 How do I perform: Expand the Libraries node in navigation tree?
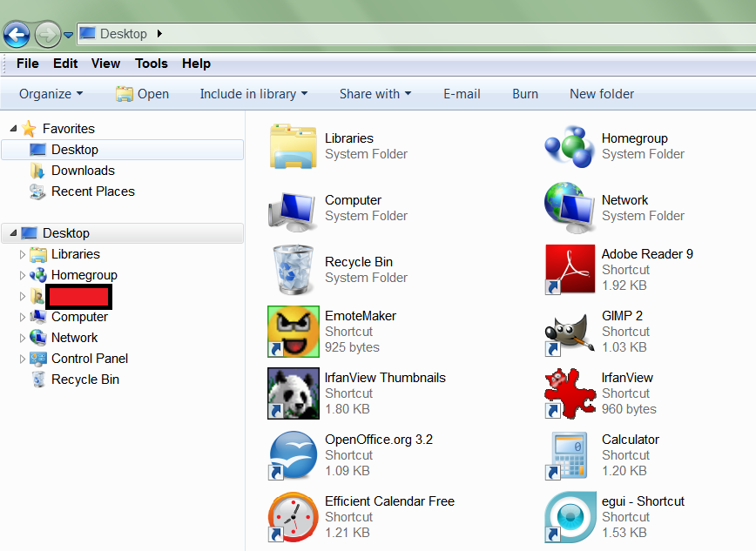(23, 254)
